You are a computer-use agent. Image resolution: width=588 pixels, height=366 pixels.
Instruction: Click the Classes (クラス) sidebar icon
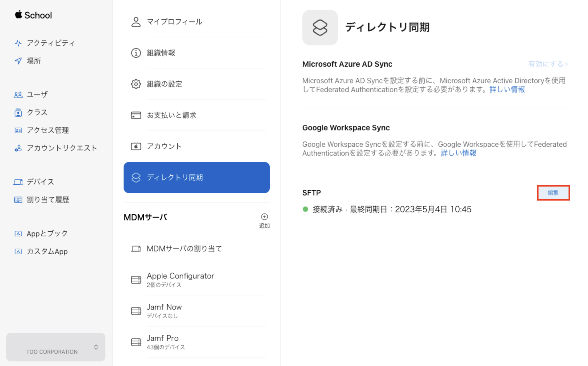pyautogui.click(x=18, y=113)
